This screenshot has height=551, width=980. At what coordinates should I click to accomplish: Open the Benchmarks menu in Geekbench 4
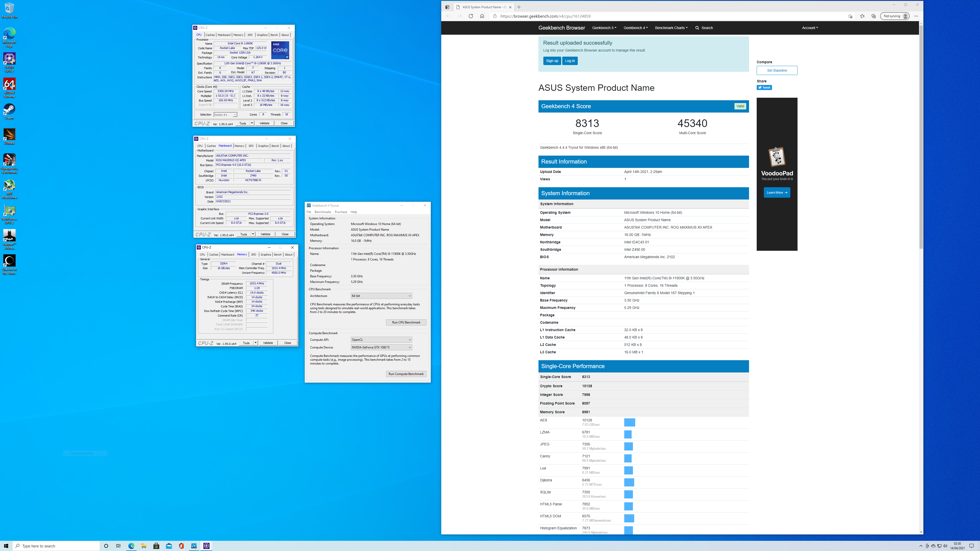(323, 212)
